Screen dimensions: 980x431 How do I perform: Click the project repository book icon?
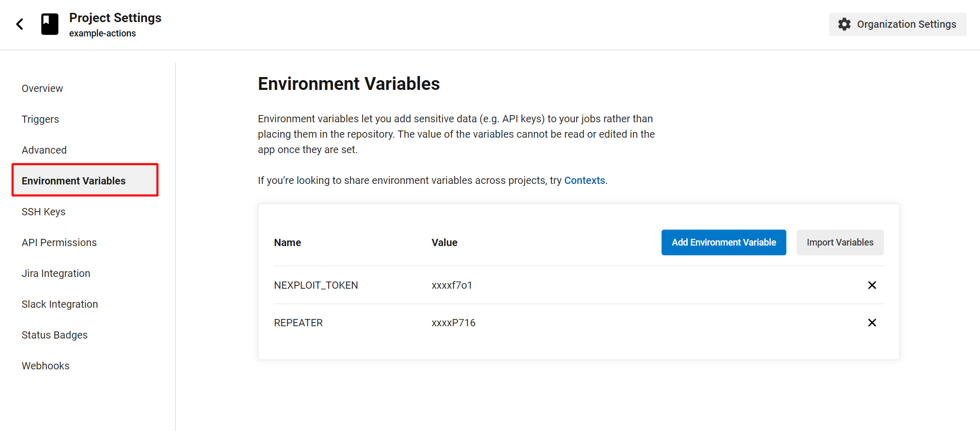[x=50, y=24]
